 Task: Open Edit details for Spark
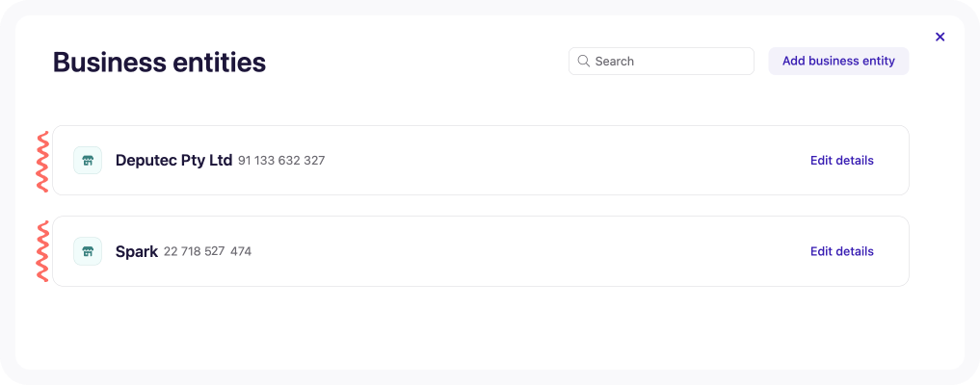click(x=842, y=251)
